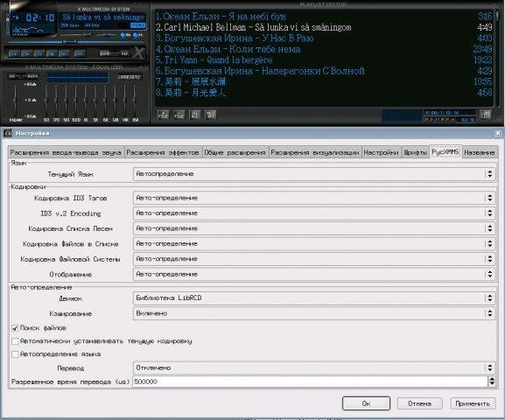Switch to the Шрифты tab

415,152
